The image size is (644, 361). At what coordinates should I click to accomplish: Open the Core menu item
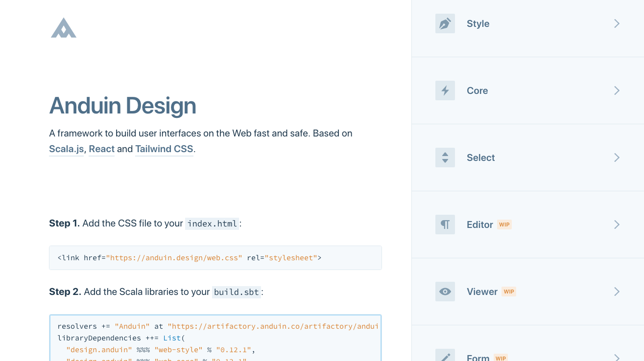[x=528, y=90]
